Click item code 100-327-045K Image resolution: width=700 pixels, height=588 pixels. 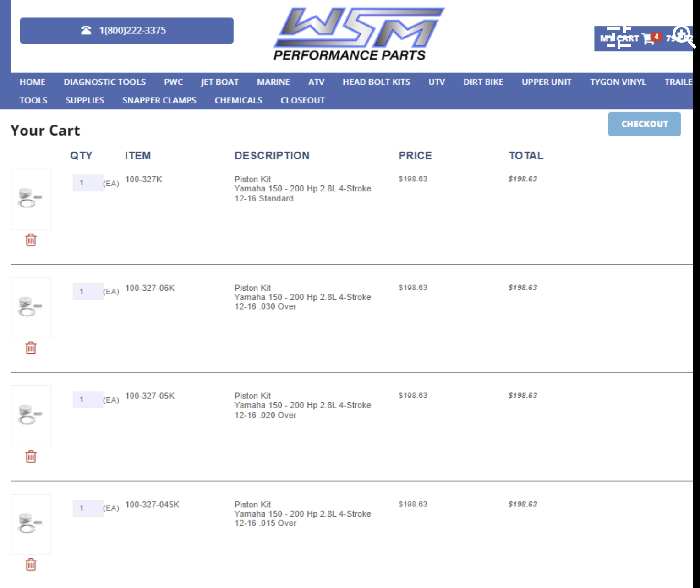[152, 505]
